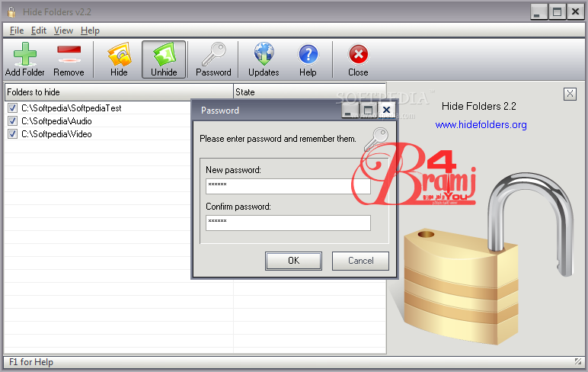Uncheck the C:\Softpedia\SoftpediaTest checkbox
Screen dimensions: 588x372
[x=12, y=108]
